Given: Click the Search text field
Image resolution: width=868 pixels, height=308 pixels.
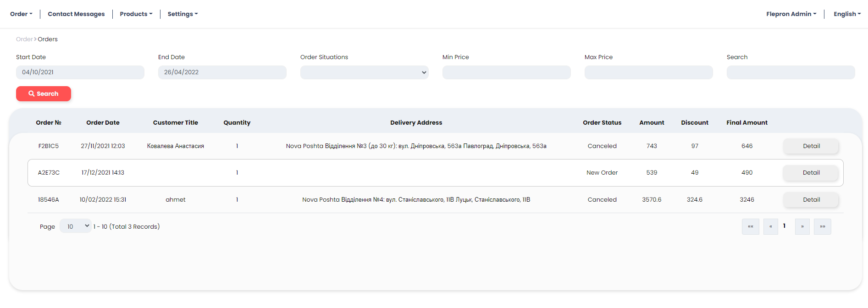Looking at the screenshot, I should (x=791, y=72).
